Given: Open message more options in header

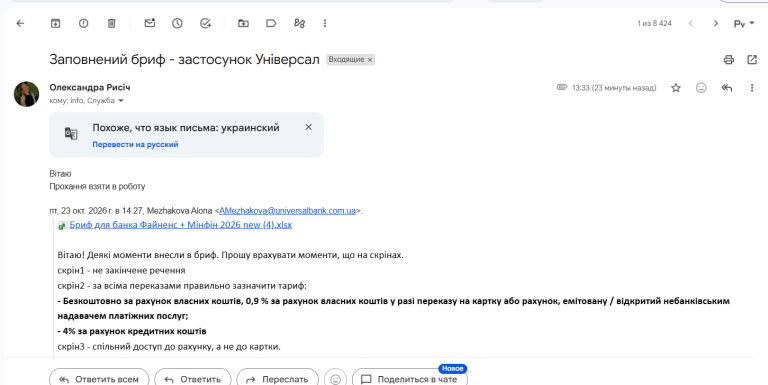Looking at the screenshot, I should coord(752,88).
